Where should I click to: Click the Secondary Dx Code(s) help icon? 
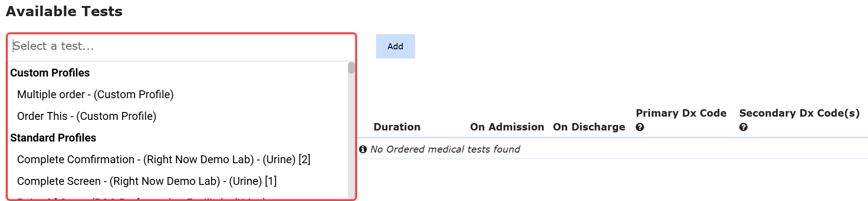click(x=743, y=127)
